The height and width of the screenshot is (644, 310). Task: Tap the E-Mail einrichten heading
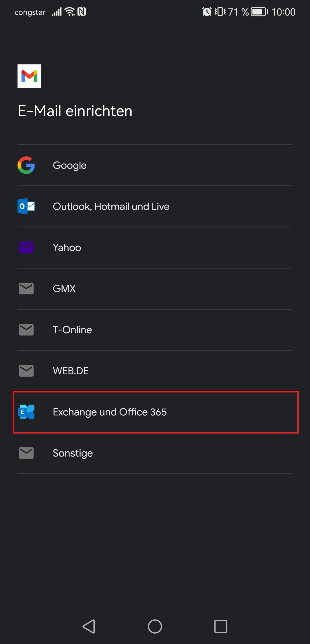click(x=75, y=111)
